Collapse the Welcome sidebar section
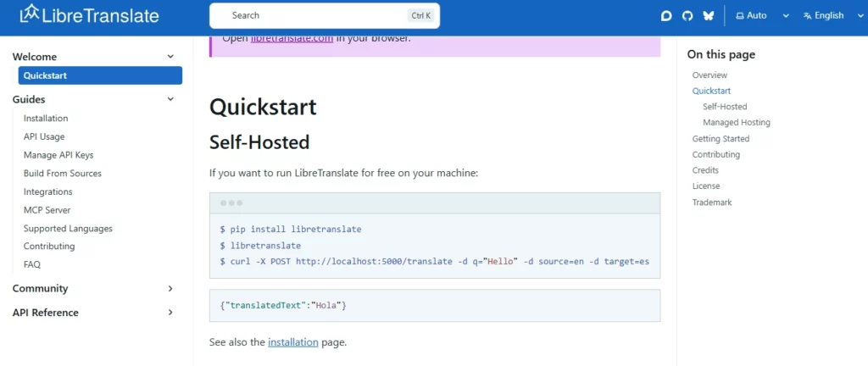The height and width of the screenshot is (366, 868). [170, 57]
